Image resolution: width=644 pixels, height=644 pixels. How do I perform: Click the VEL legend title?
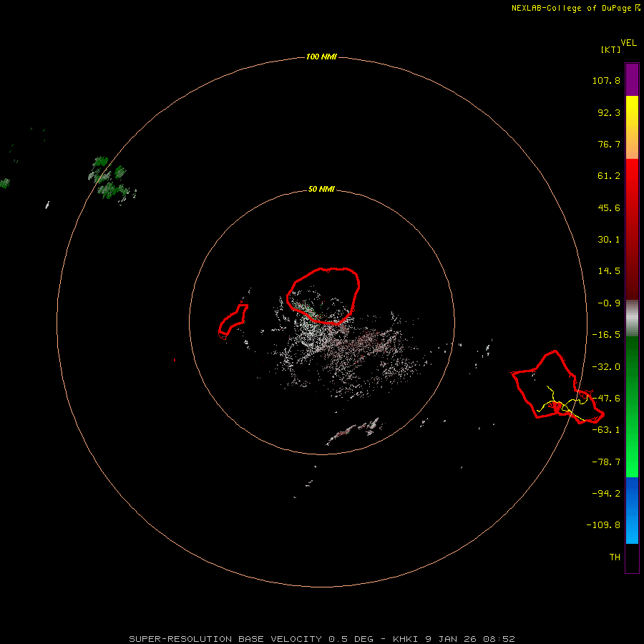tap(628, 43)
